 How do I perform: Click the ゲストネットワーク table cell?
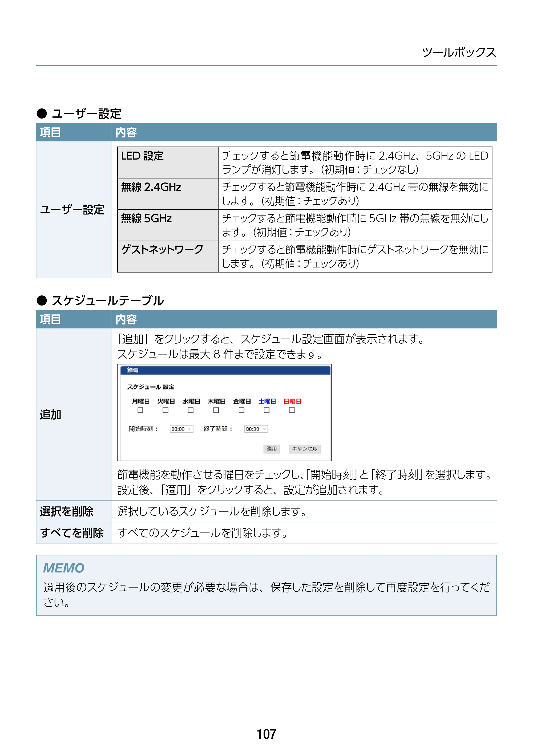(168, 257)
